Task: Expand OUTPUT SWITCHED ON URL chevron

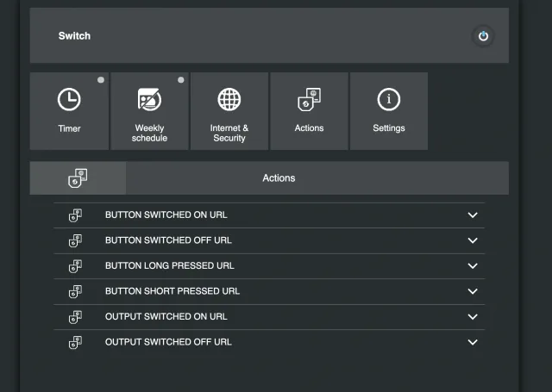Action: pos(472,316)
